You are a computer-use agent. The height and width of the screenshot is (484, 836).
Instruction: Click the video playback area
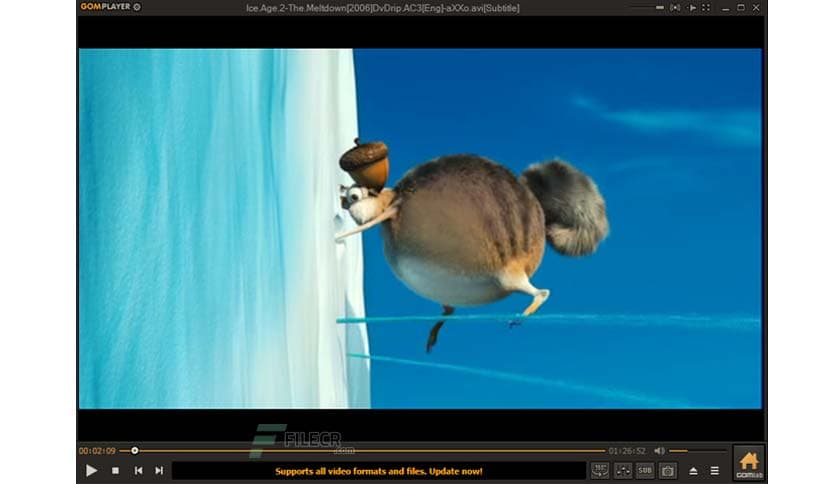pyautogui.click(x=420, y=229)
